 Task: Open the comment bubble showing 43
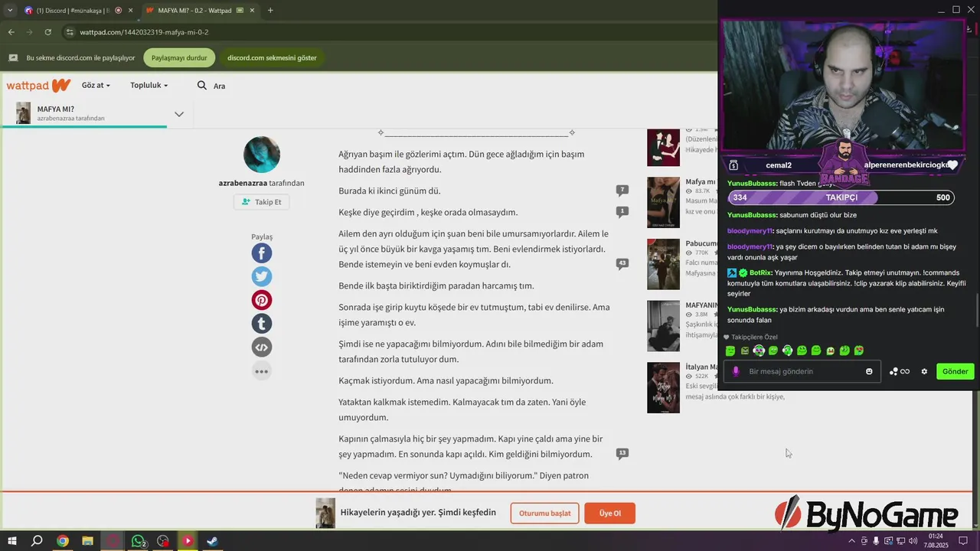(622, 263)
